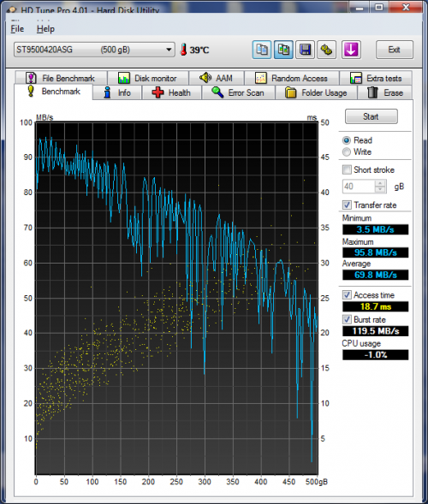
Task: Click the thermometer temperature icon
Action: click(x=183, y=50)
